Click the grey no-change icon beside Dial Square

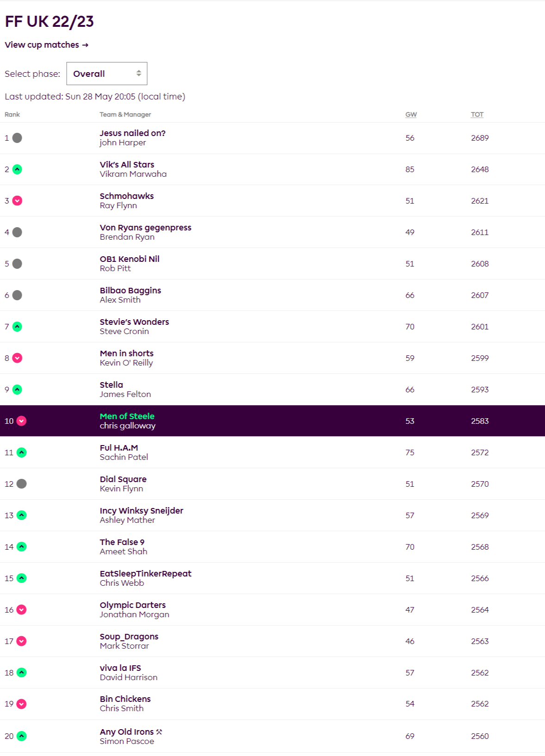pos(21,484)
